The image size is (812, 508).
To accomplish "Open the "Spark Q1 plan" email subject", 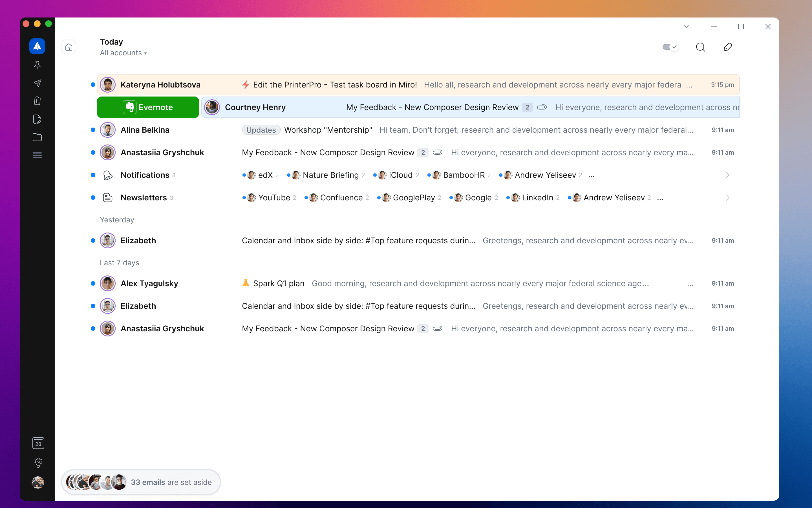I will coord(279,284).
